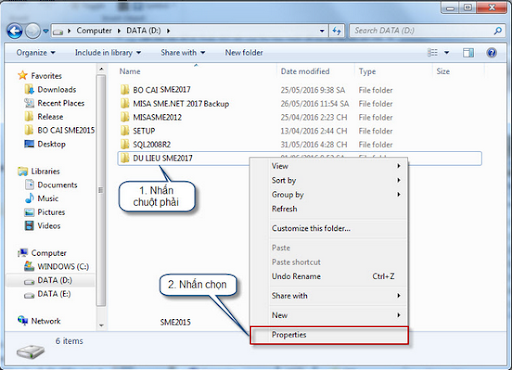512x370 pixels.
Task: Toggle the preview pane icon
Action: (x=468, y=52)
